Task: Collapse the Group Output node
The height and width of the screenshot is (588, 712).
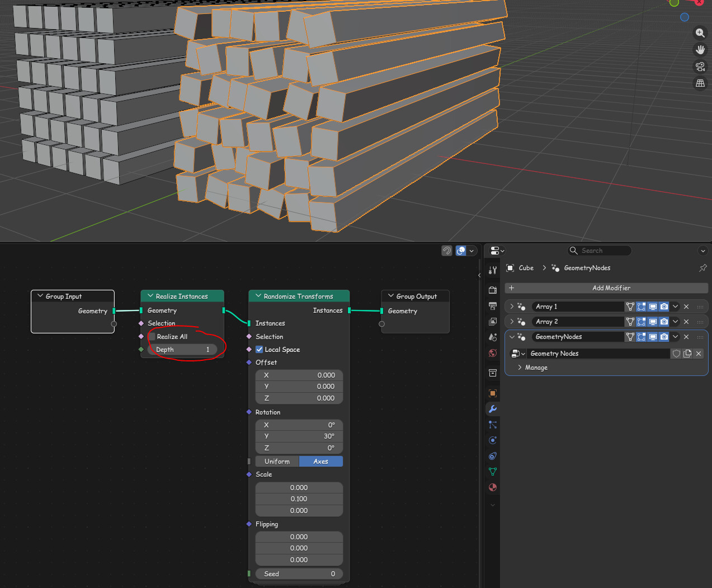Action: (x=391, y=296)
